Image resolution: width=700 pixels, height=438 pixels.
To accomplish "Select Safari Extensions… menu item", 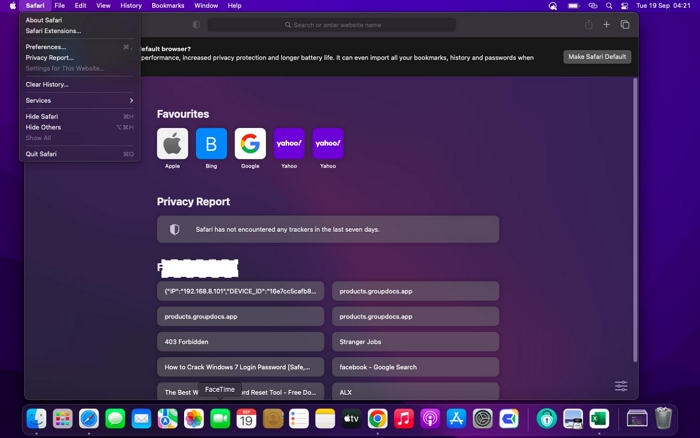I will click(79, 31).
